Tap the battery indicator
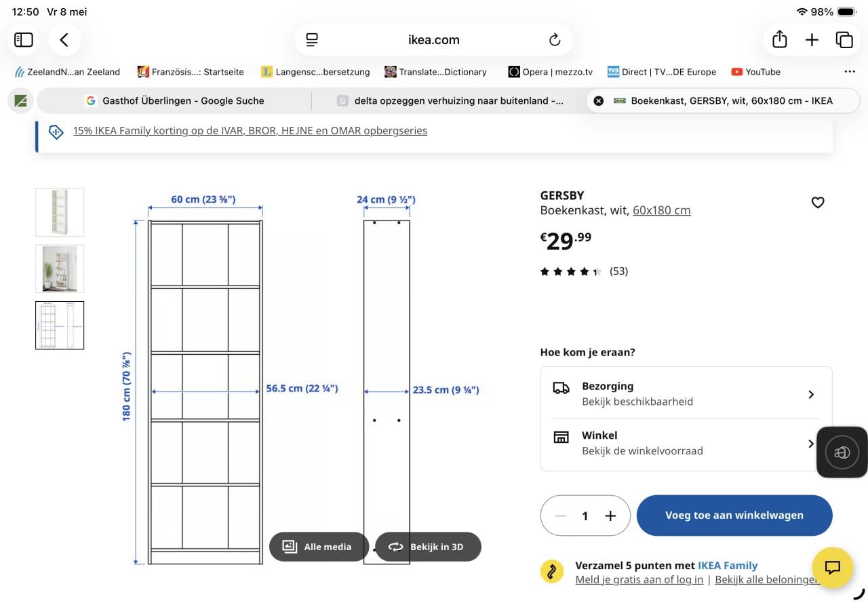The width and height of the screenshot is (868, 603). [x=847, y=12]
